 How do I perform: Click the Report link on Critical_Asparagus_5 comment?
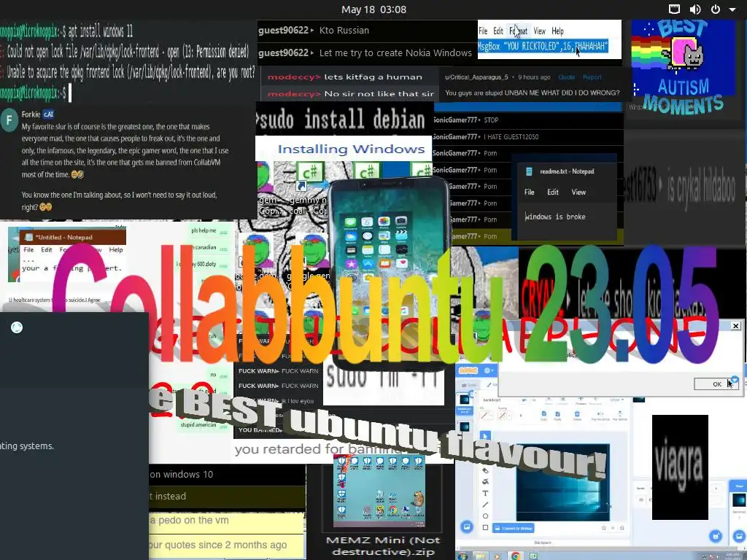[x=592, y=77]
